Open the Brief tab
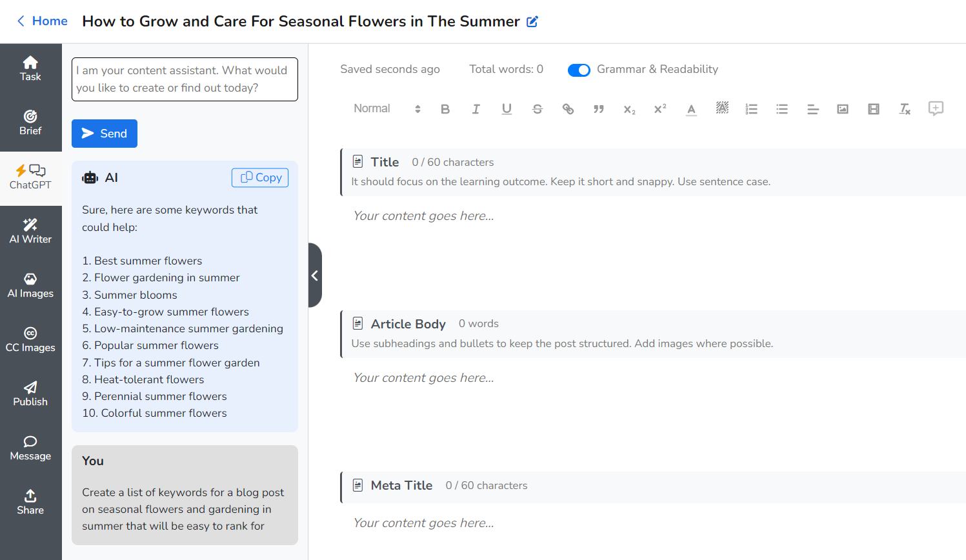 click(x=30, y=122)
